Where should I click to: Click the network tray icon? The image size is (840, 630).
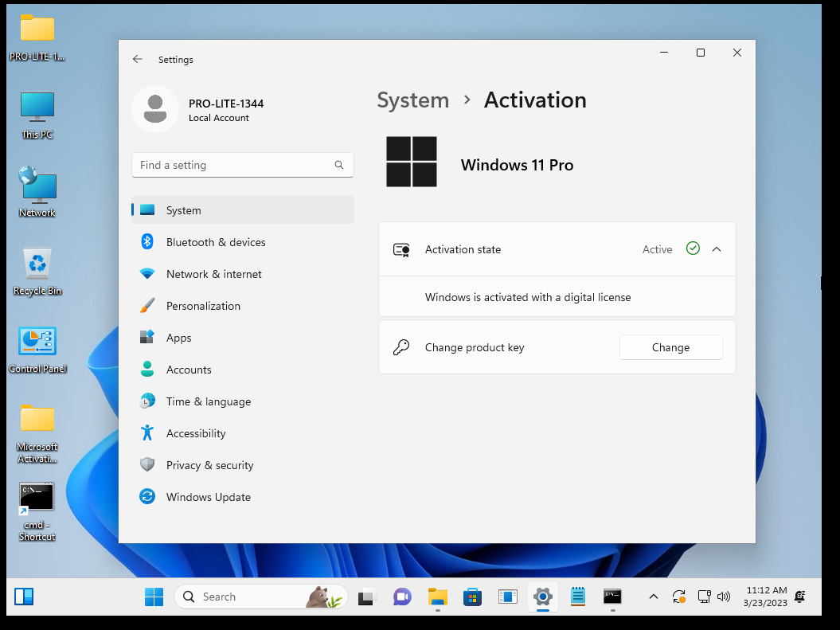pyautogui.click(x=704, y=597)
